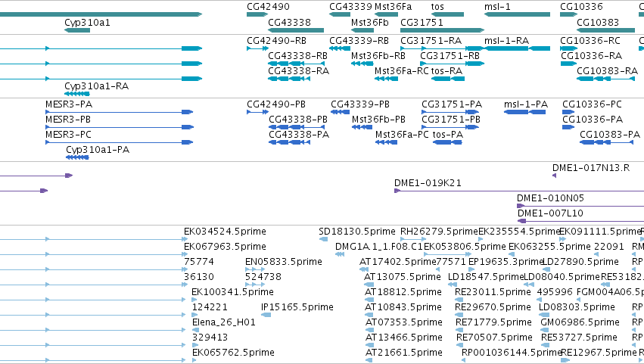Screen dimensions: 644x364
Task: Select EST EK100341.5prime label
Action: click(x=232, y=292)
